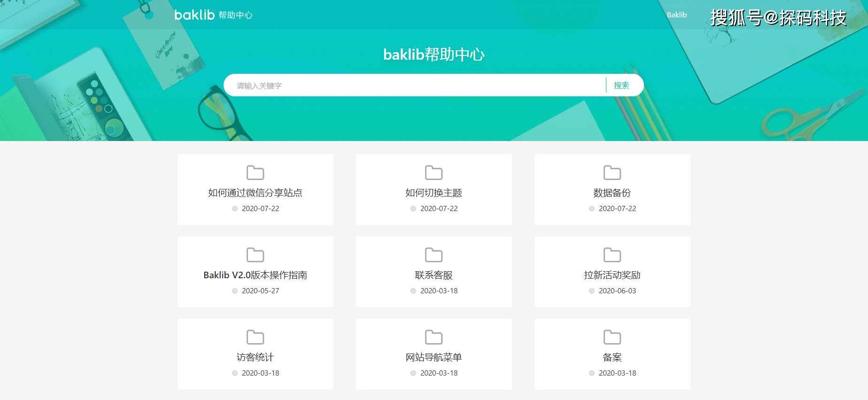Click folder icon above 如何通过微信分享站点
This screenshot has width=868, height=400.
pyautogui.click(x=255, y=173)
